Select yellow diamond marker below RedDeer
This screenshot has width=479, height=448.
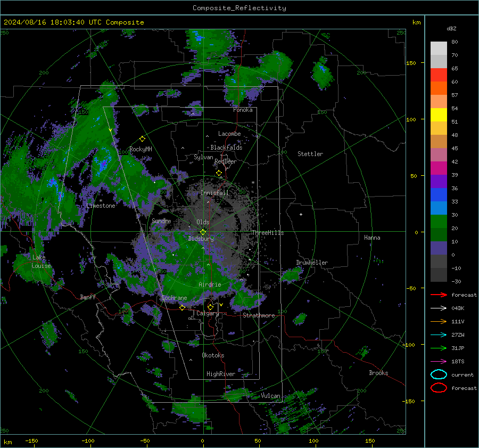(x=219, y=173)
